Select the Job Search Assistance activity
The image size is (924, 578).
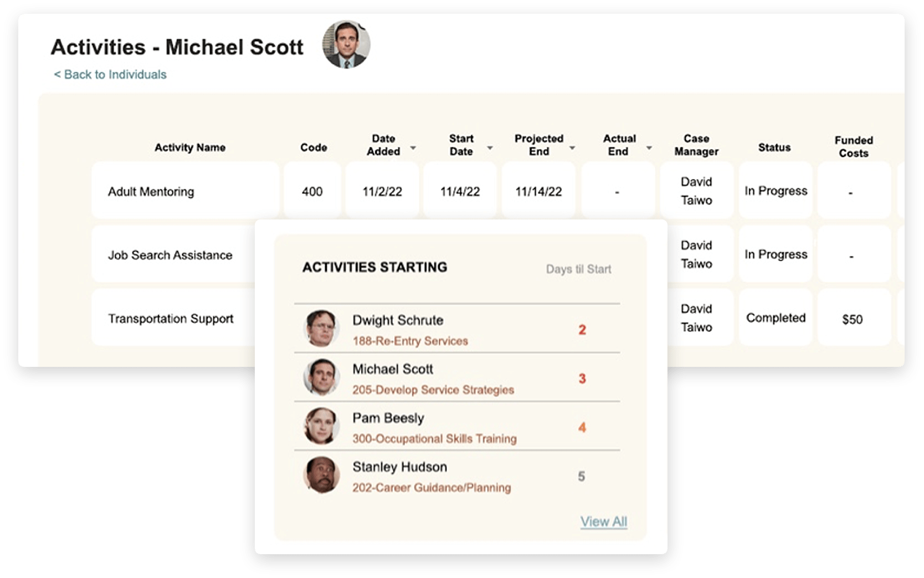tap(170, 255)
